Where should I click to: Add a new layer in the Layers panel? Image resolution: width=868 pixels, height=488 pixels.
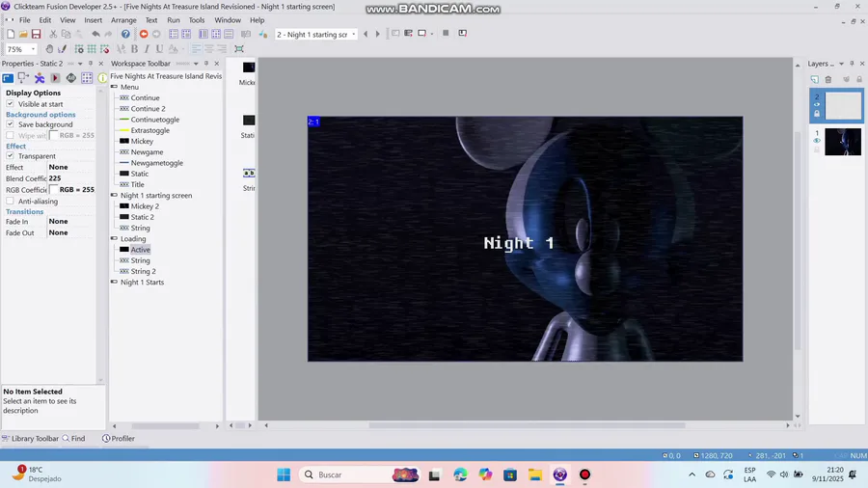pyautogui.click(x=815, y=80)
